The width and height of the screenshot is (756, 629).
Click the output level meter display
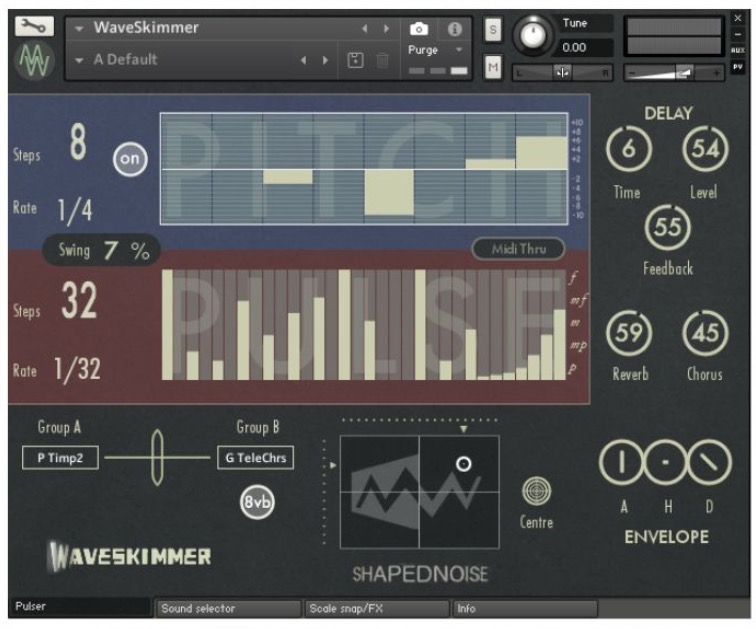click(x=674, y=36)
